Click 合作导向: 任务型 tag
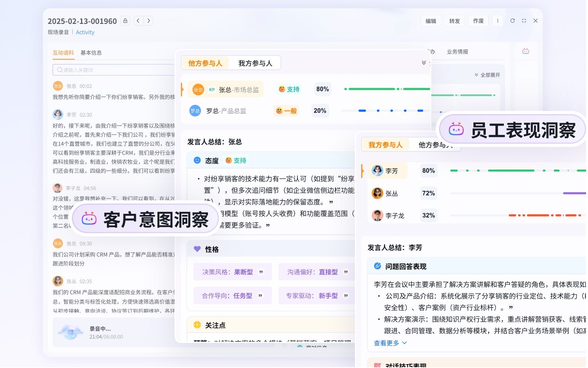This screenshot has width=588, height=368. pyautogui.click(x=233, y=296)
